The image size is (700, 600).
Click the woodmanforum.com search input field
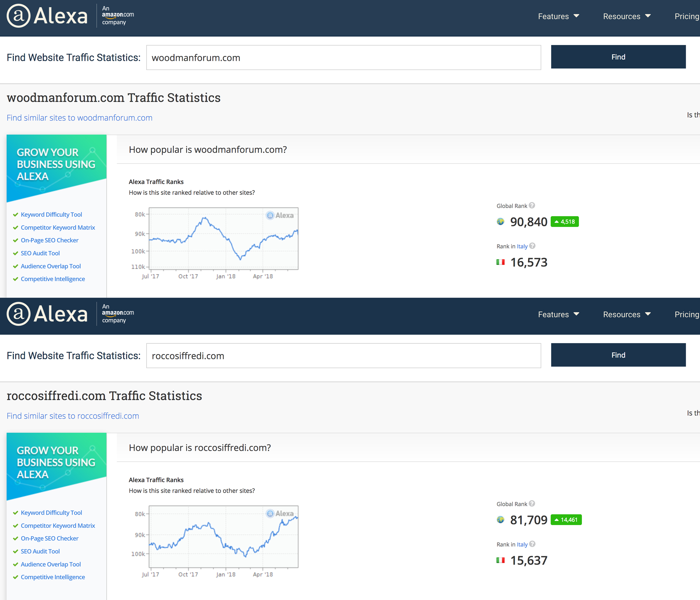pyautogui.click(x=343, y=57)
